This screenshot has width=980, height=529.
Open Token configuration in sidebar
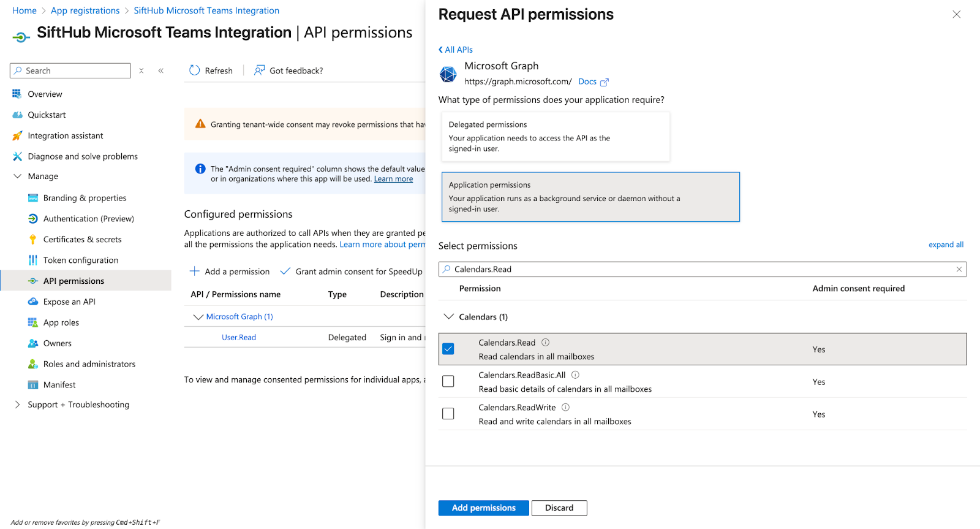[x=80, y=261]
